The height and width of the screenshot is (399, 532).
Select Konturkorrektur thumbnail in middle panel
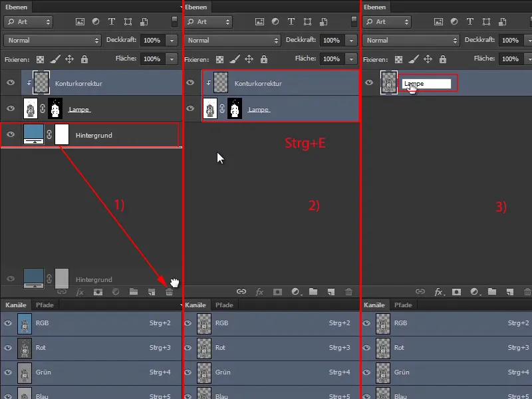click(x=221, y=82)
